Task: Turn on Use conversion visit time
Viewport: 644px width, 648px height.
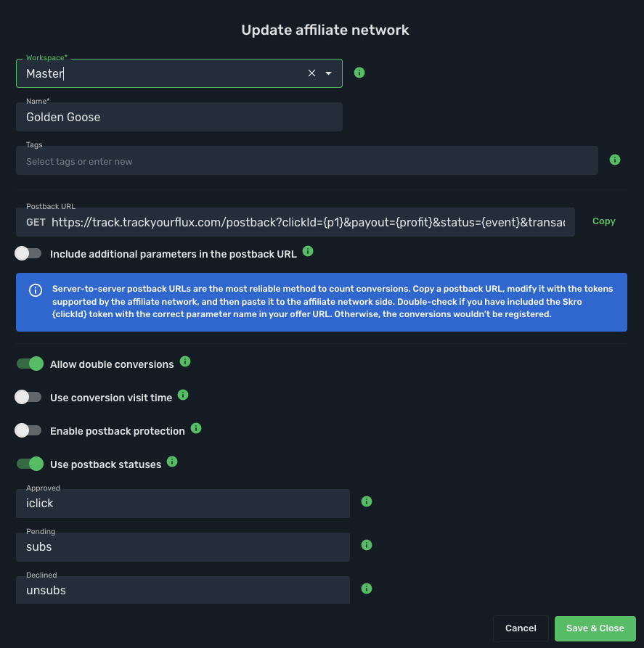Action: pyautogui.click(x=28, y=397)
